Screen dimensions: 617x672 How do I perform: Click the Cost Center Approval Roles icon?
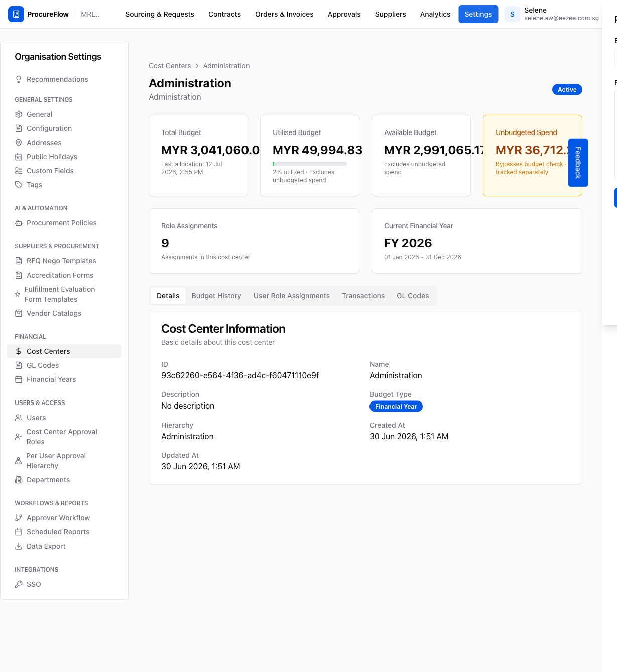(x=19, y=437)
